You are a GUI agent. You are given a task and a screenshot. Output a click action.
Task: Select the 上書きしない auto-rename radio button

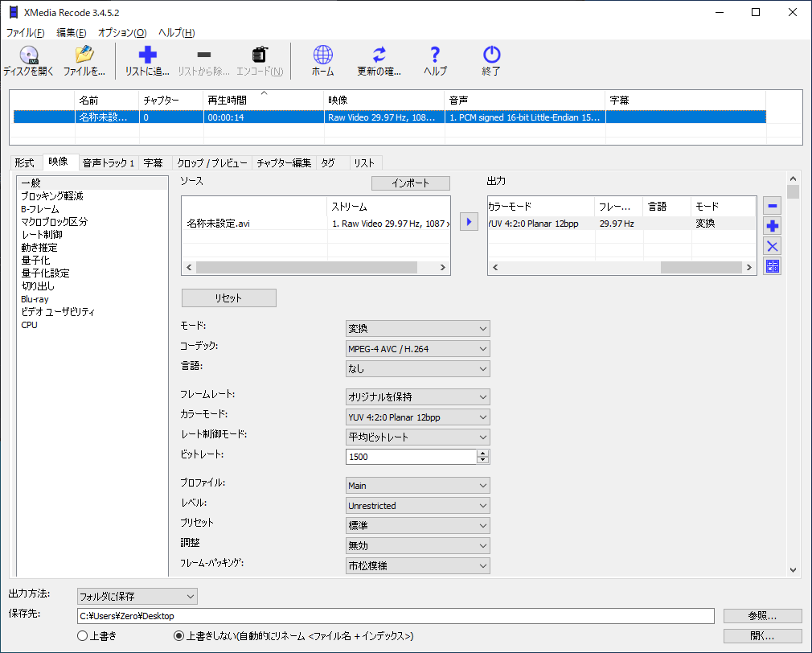tap(178, 636)
